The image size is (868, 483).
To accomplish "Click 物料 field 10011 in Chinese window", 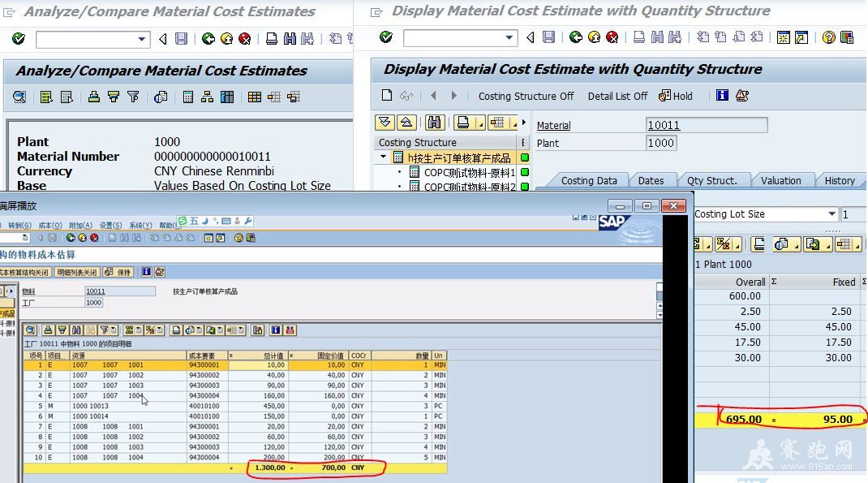I will 119,291.
